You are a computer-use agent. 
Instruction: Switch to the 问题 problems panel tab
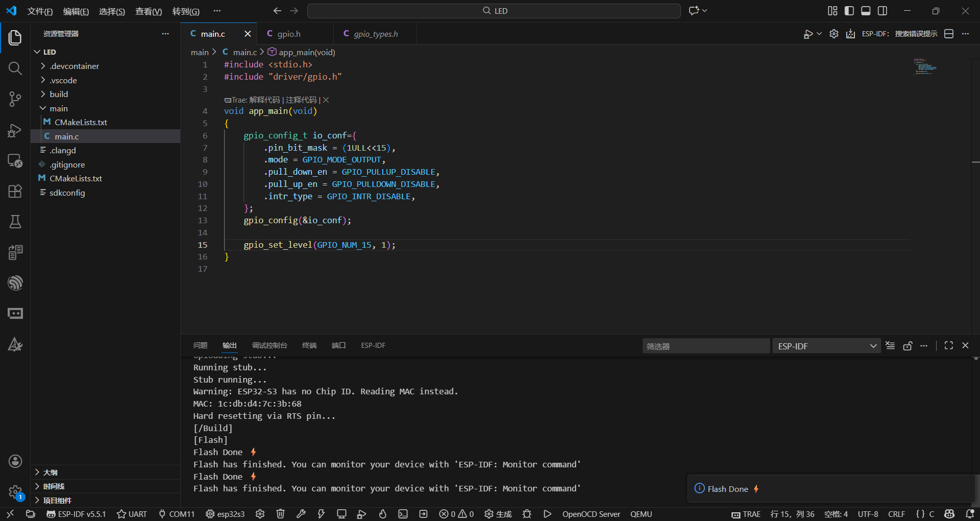[201, 346]
